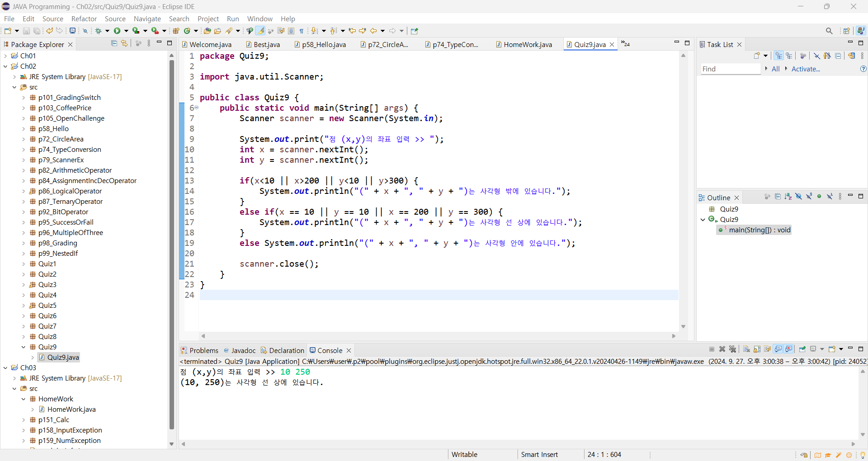Viewport: 868px width, 461px height.
Task: Toggle Hide Completed Tasks in Task List
Action: coord(816,56)
